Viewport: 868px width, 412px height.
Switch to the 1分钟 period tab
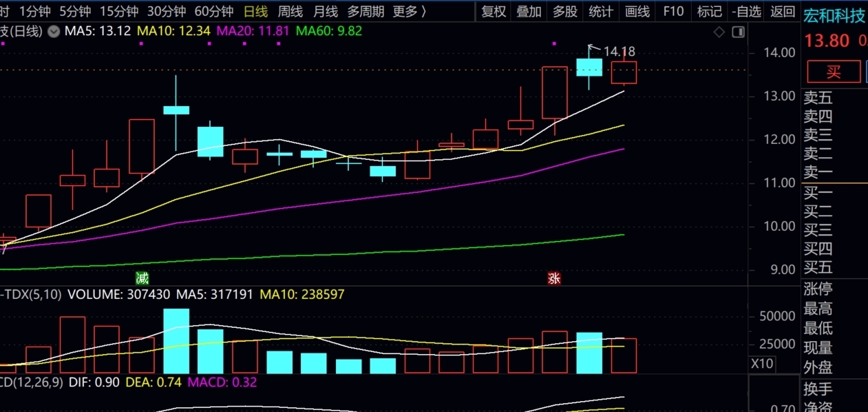click(34, 11)
